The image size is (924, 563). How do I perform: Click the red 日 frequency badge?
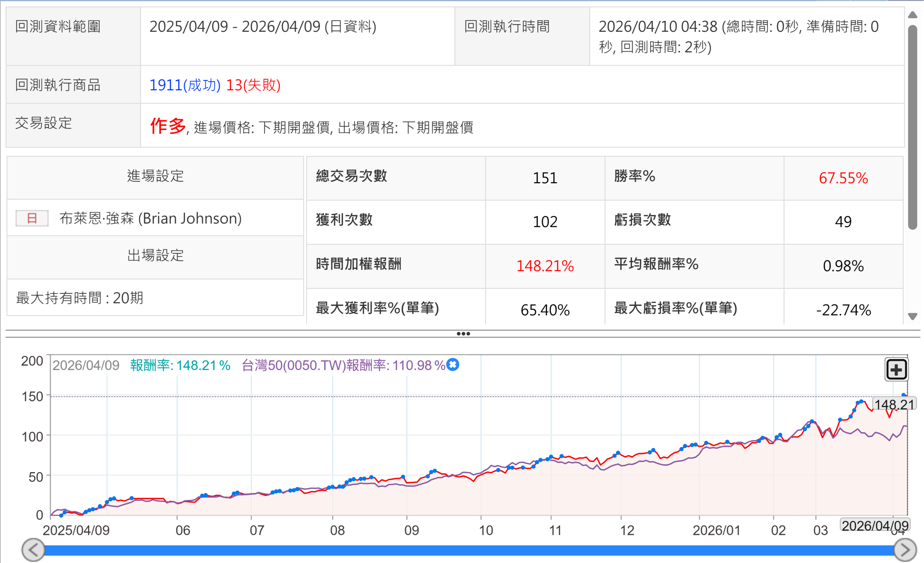click(32, 218)
